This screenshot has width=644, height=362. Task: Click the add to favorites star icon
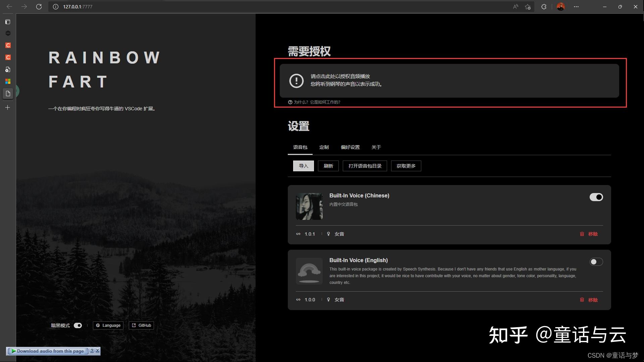click(528, 7)
